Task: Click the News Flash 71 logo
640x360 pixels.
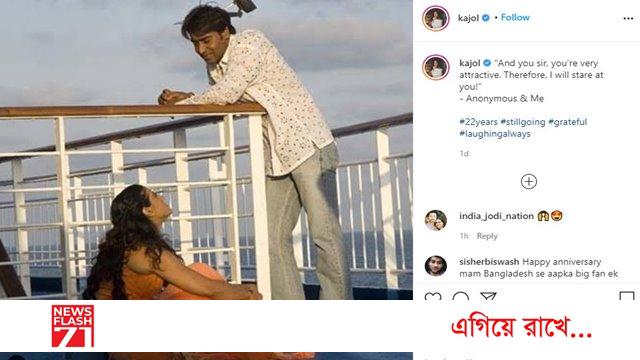Action: click(73, 326)
